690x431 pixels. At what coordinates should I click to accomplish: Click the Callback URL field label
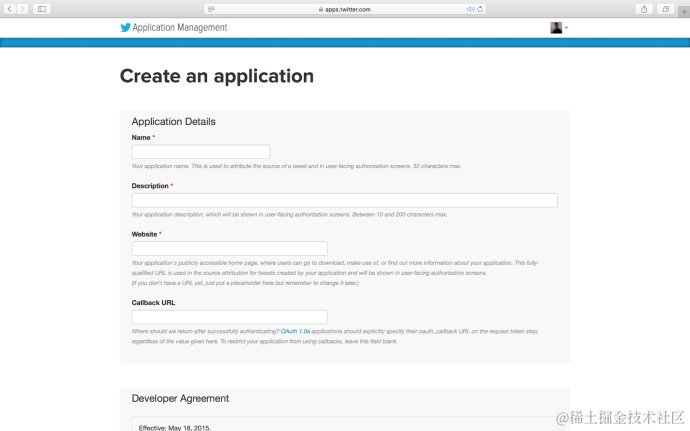click(x=153, y=302)
